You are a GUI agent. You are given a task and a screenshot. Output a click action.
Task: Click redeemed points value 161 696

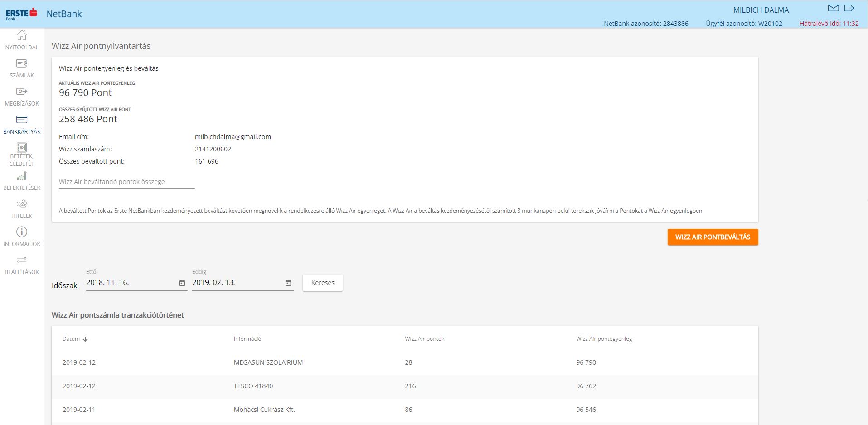(x=207, y=161)
